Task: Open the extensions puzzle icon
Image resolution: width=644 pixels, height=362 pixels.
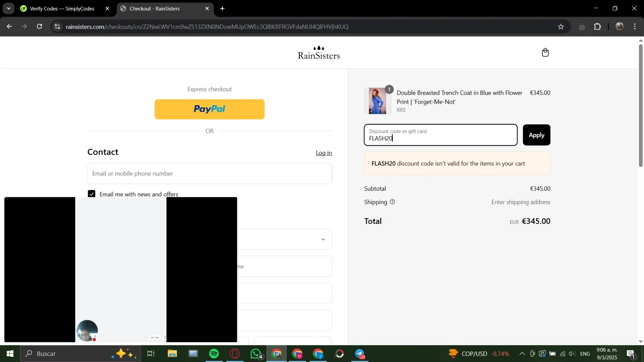Action: (598, 27)
